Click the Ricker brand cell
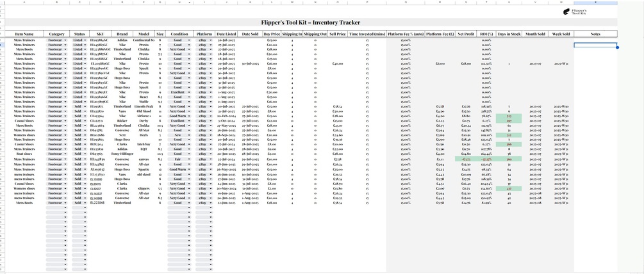The height and width of the screenshot is (274, 644). point(122,120)
